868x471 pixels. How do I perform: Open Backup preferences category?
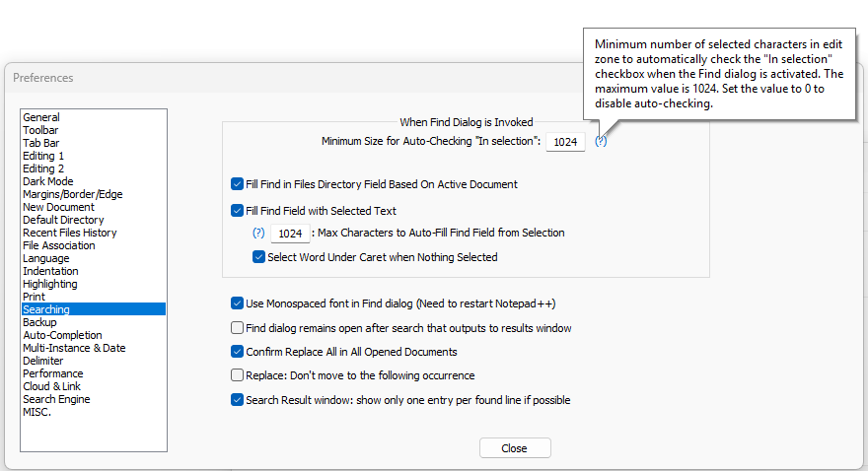click(39, 322)
